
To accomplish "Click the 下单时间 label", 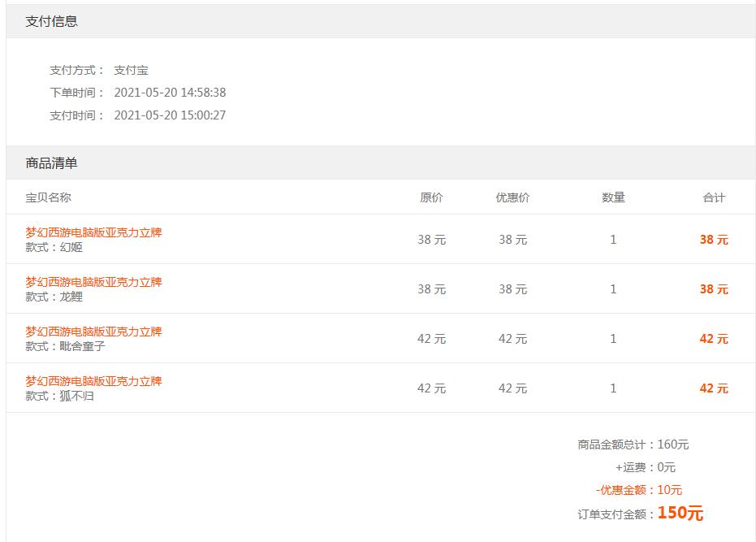I will point(77,93).
